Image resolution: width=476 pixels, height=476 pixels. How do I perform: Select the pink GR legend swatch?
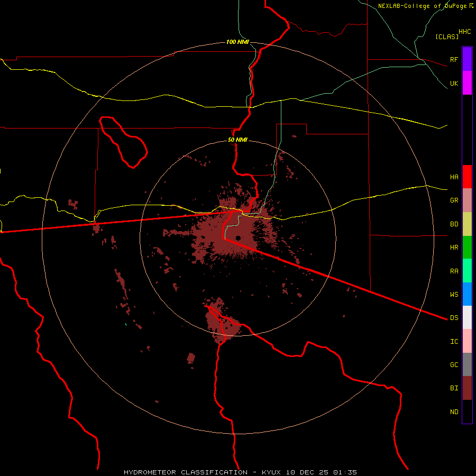[x=467, y=200]
